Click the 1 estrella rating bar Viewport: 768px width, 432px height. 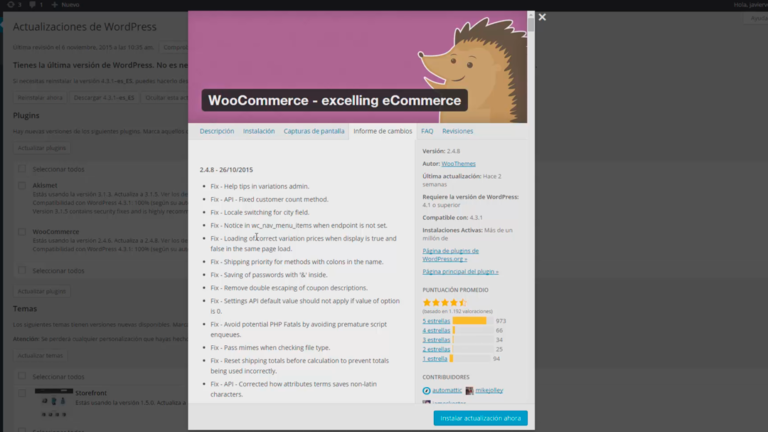[x=470, y=359]
